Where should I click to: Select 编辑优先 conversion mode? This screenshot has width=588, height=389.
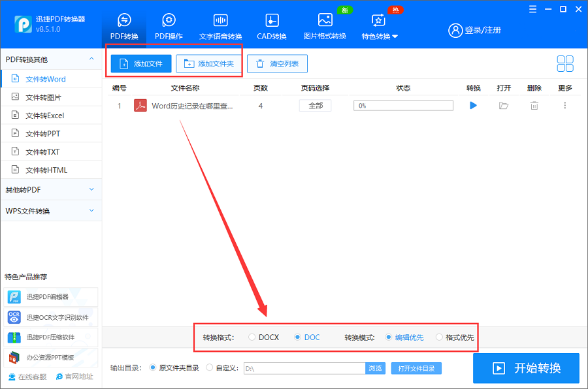tap(404, 337)
